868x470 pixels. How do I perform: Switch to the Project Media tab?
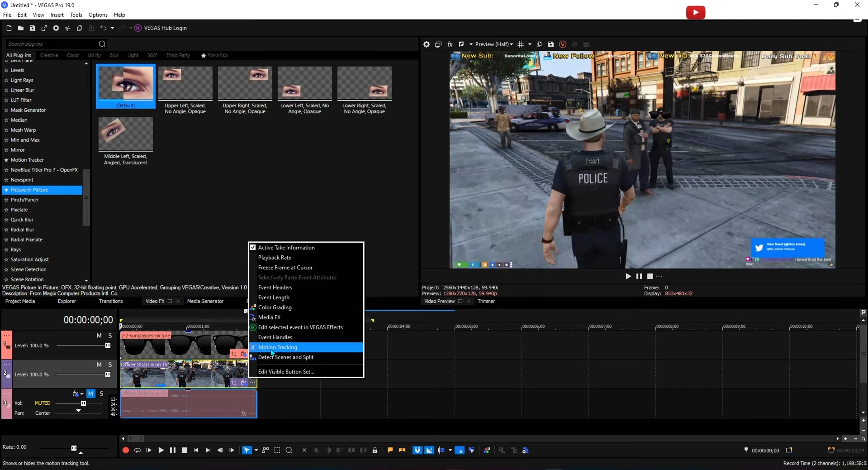coord(20,301)
